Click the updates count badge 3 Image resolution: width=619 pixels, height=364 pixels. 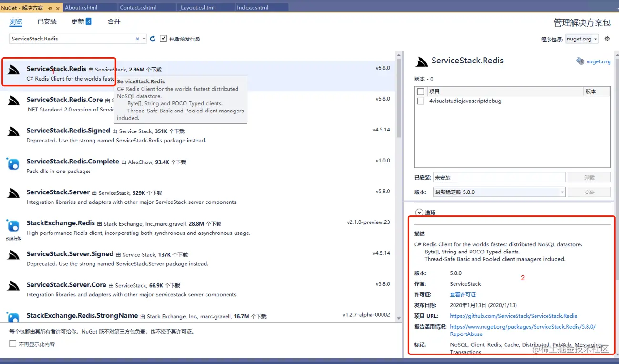pyautogui.click(x=88, y=21)
